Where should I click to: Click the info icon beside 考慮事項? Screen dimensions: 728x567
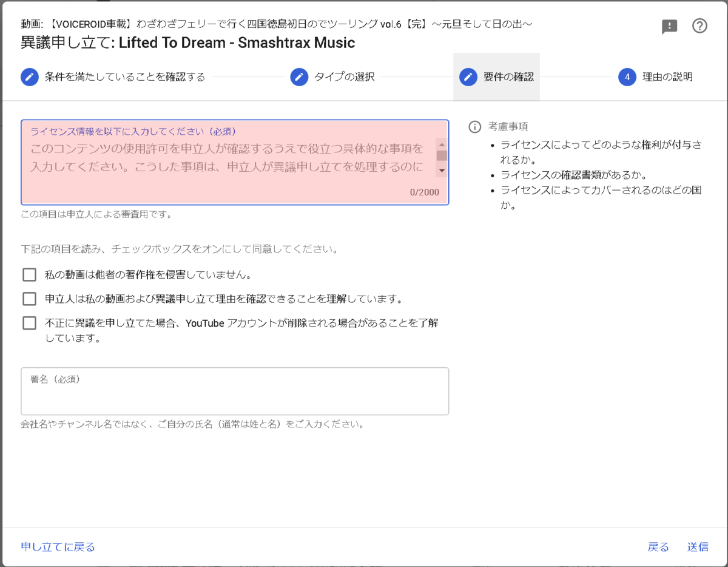coord(475,127)
